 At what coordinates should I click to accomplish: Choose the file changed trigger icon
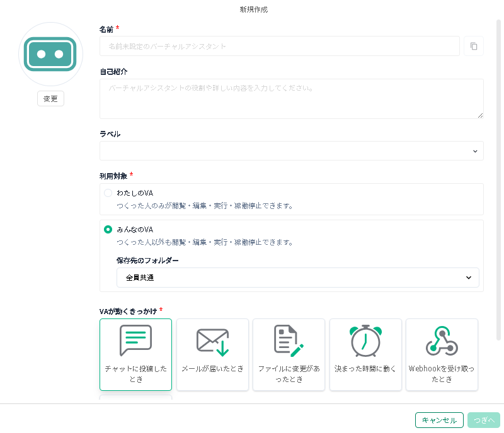pos(289,340)
